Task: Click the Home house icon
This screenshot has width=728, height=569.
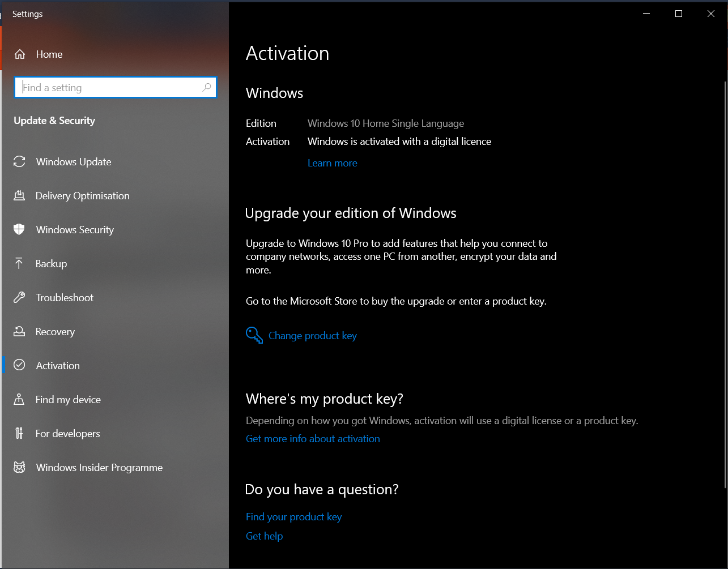Action: tap(20, 54)
